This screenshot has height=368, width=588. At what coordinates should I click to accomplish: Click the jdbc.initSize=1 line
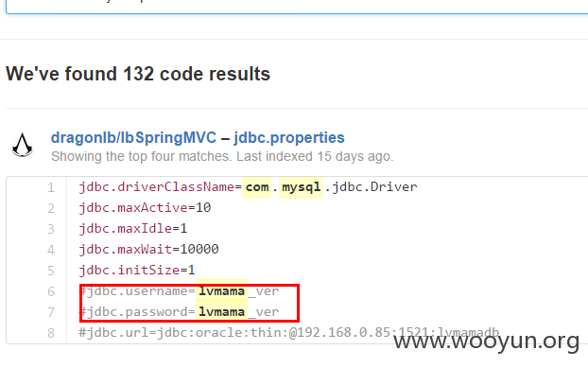point(137,271)
